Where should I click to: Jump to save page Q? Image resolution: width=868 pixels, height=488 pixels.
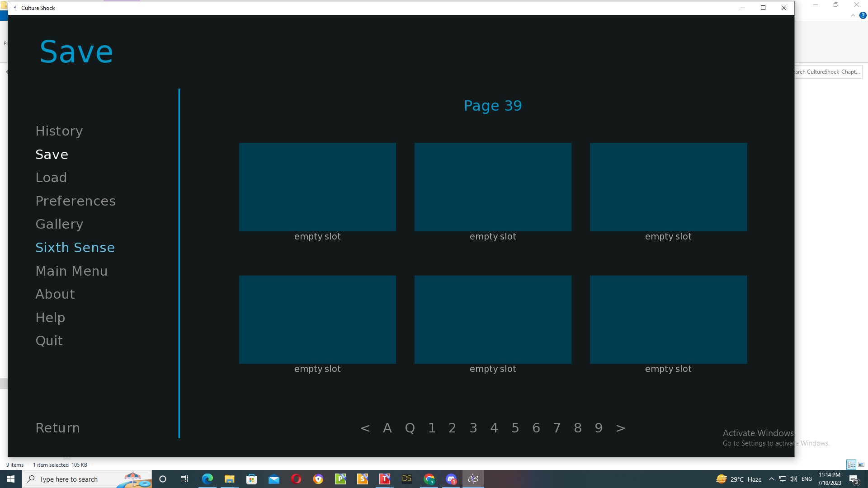(x=410, y=428)
